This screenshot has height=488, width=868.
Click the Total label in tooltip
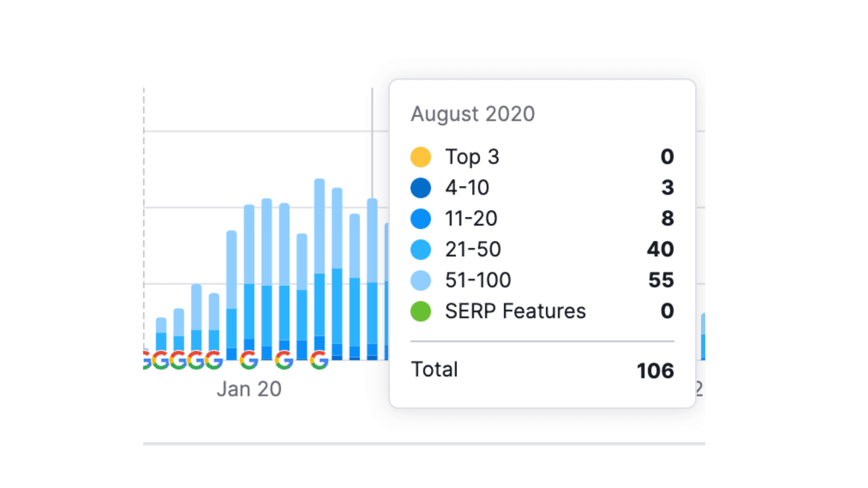[x=434, y=370]
